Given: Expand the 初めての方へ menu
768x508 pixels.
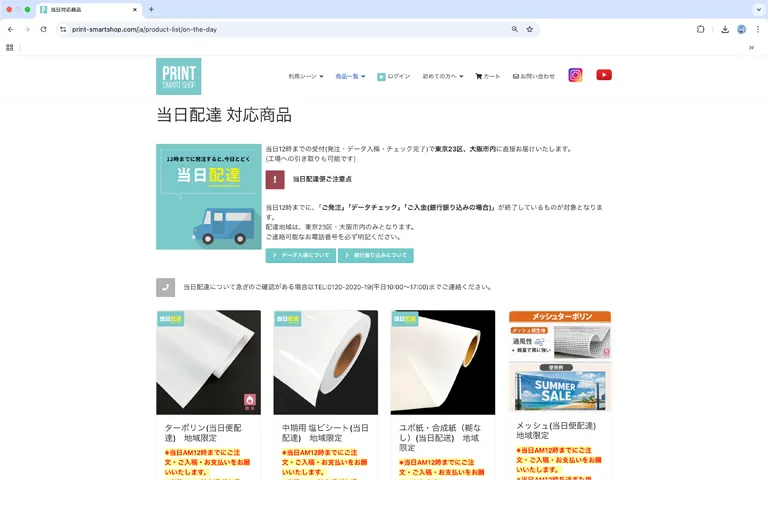Looking at the screenshot, I should coord(443,76).
